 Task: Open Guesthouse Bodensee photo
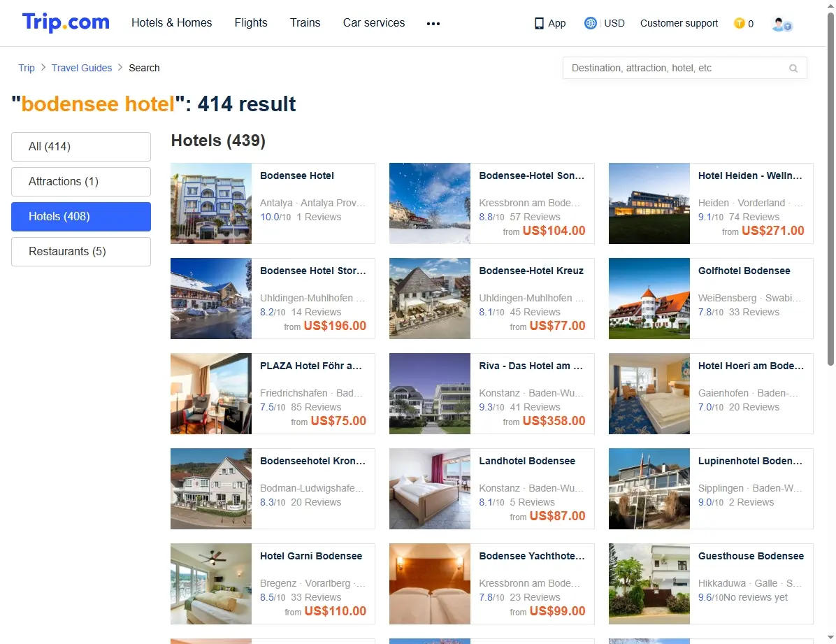click(x=649, y=583)
